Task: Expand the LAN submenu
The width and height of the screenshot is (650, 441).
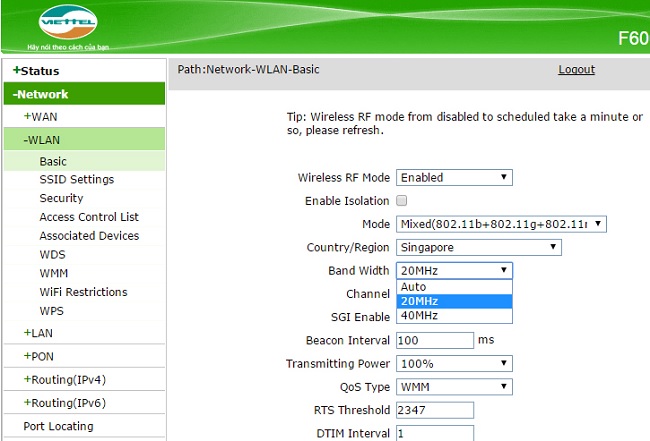Action: pyautogui.click(x=38, y=332)
